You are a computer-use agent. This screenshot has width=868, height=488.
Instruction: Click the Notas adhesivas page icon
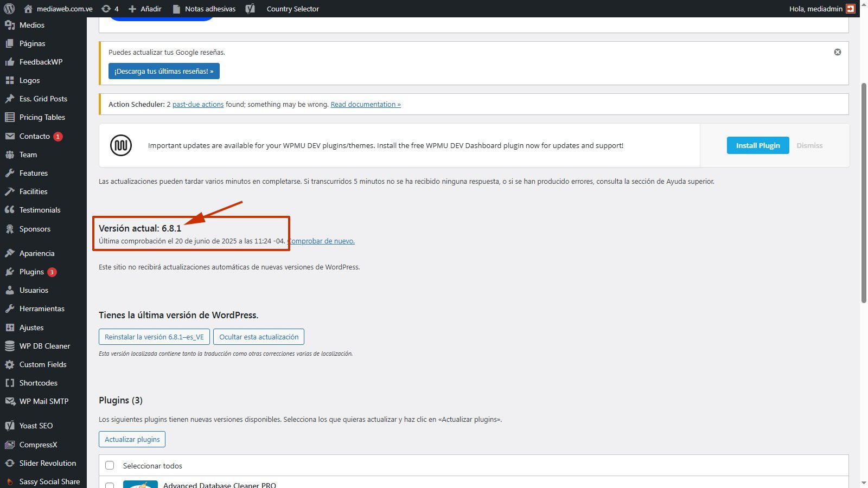(176, 9)
